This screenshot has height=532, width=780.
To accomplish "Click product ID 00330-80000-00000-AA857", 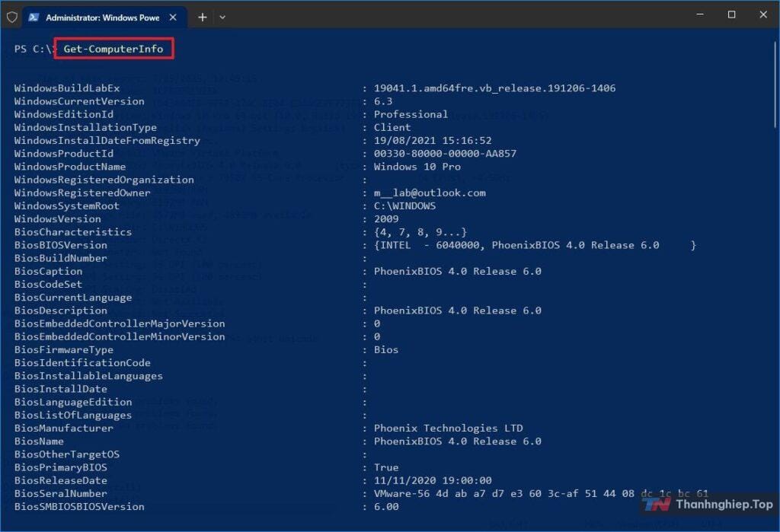I will pos(445,154).
